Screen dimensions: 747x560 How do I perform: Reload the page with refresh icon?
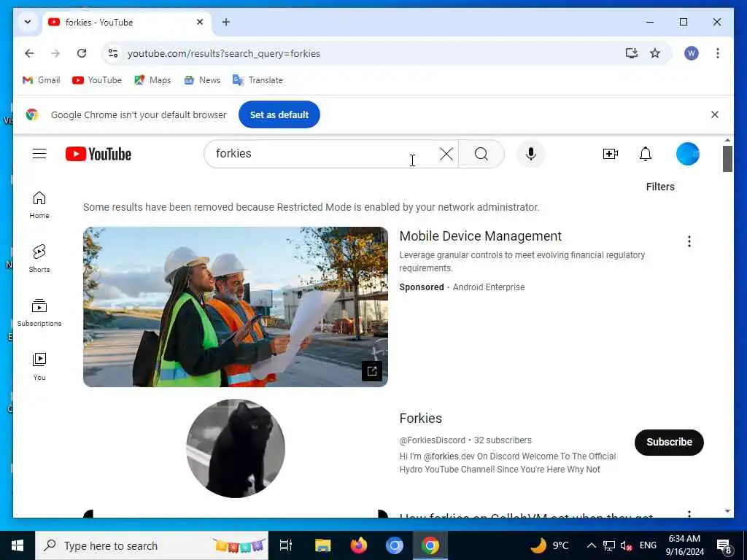pos(82,53)
